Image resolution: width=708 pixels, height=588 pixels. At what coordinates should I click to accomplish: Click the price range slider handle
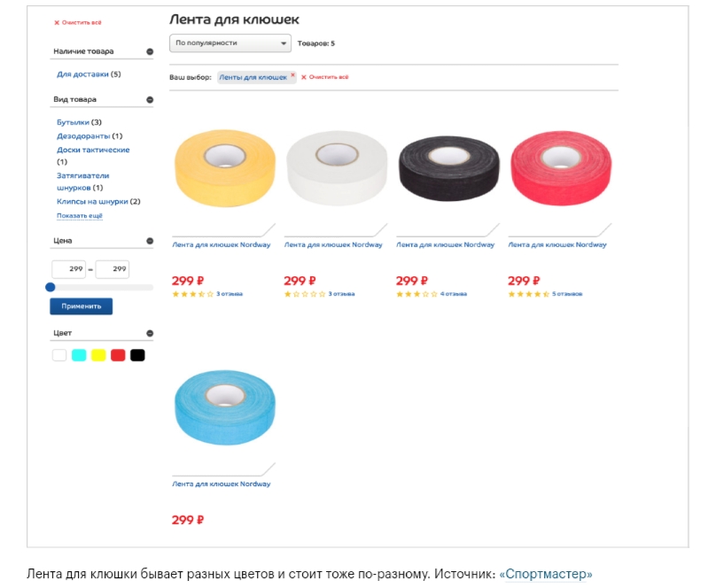click(x=51, y=287)
